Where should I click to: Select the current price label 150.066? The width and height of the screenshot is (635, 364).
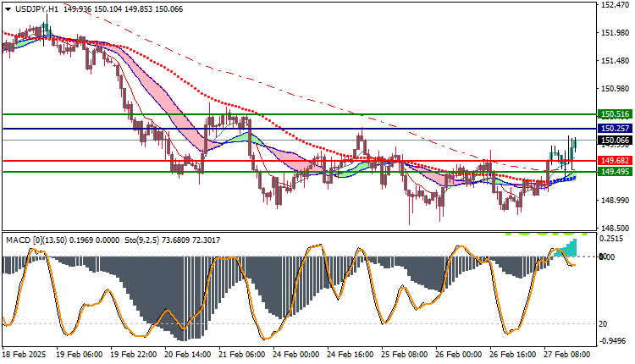coord(616,141)
